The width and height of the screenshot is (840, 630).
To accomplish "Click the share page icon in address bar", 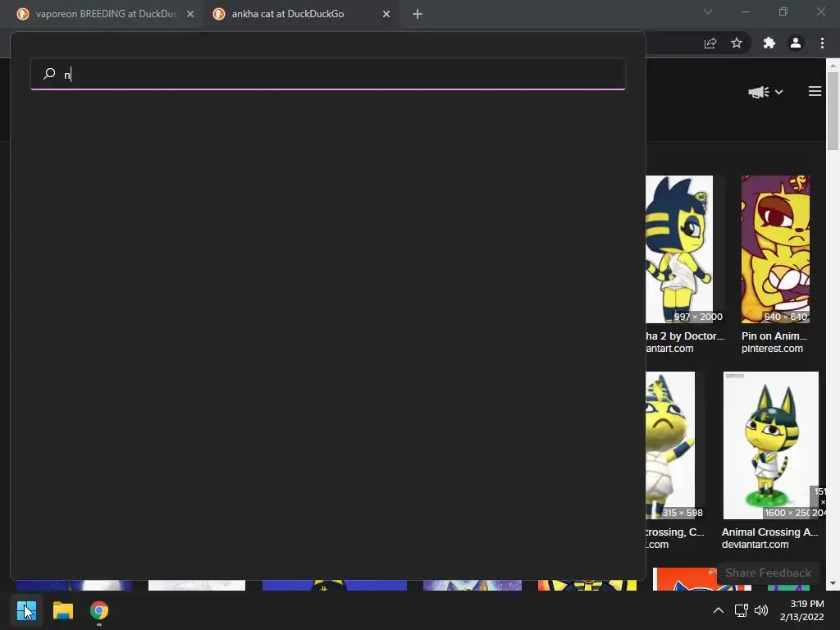I will [710, 43].
